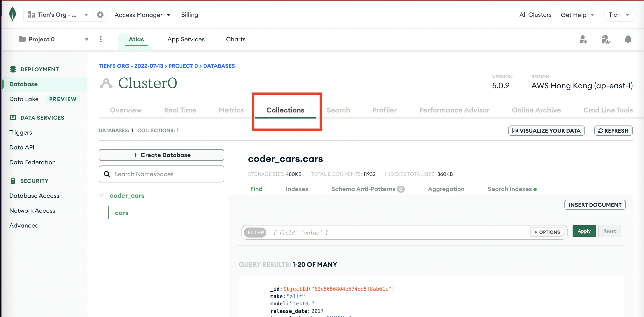Open the Tien user account menu
The height and width of the screenshot is (317, 644).
point(619,15)
